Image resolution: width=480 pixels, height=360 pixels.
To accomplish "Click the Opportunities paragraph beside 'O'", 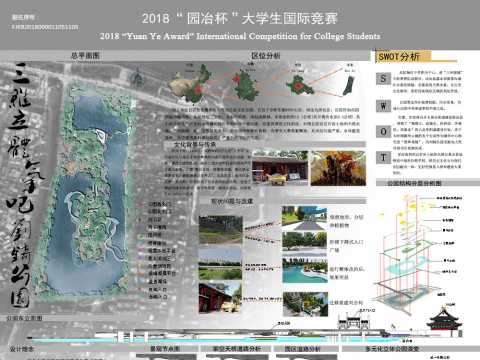I will click(428, 132).
